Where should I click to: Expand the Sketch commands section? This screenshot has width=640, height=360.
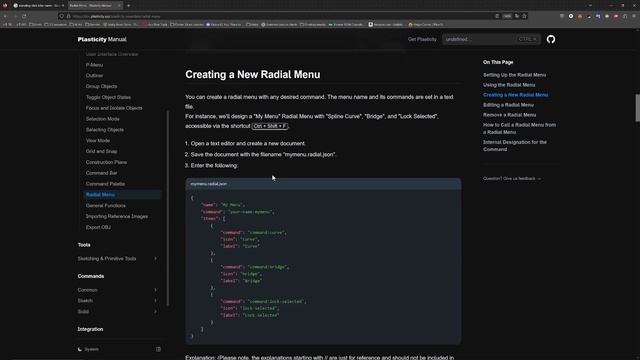[118, 301]
